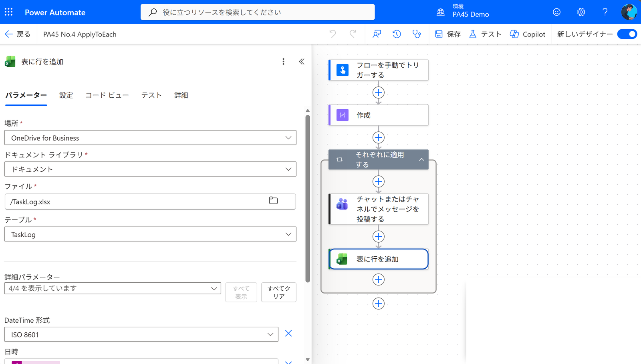The width and height of the screenshot is (641, 364).
Task: Remove DateTime 形式 parameter with X
Action: tap(288, 334)
